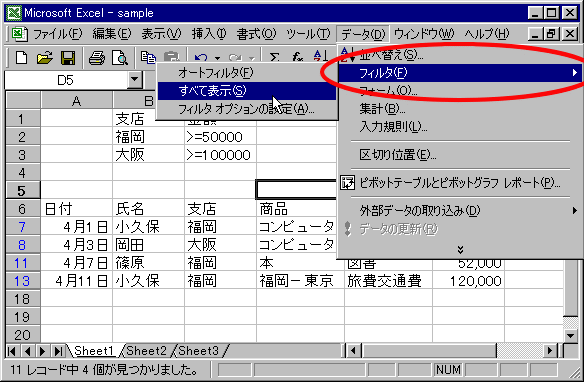
Task: Click the Excel workbook icon in menu bar
Action: click(19, 34)
